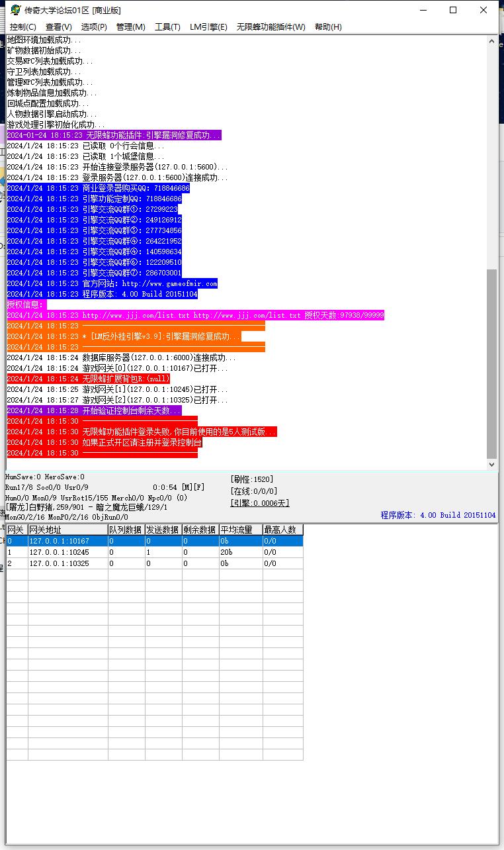The height and width of the screenshot is (850, 504).
Task: Click the 网关地址 column header
Action: coord(67,530)
